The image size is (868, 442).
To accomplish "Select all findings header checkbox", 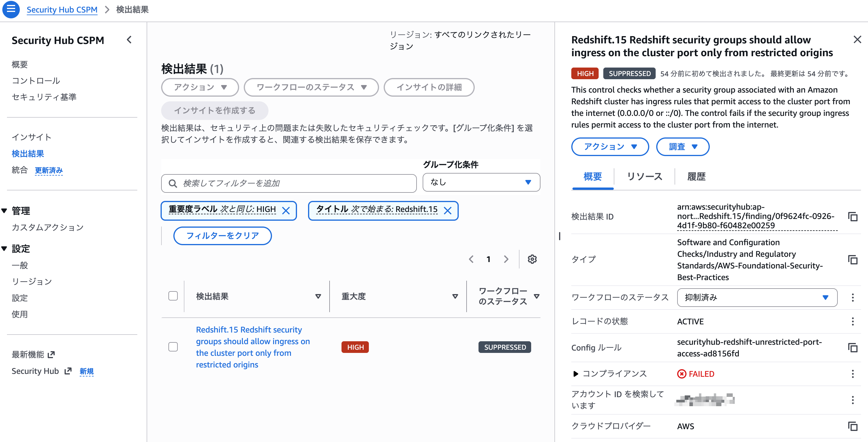I will (173, 296).
